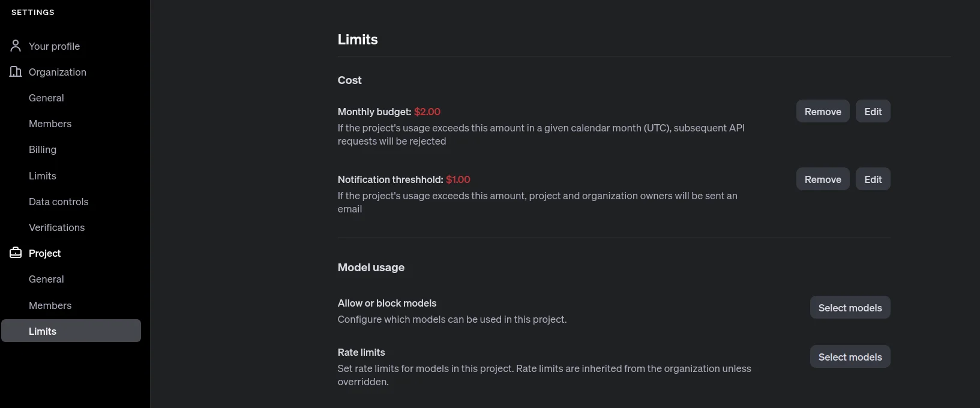Click the Organization building icon
The height and width of the screenshot is (408, 980).
pos(16,71)
